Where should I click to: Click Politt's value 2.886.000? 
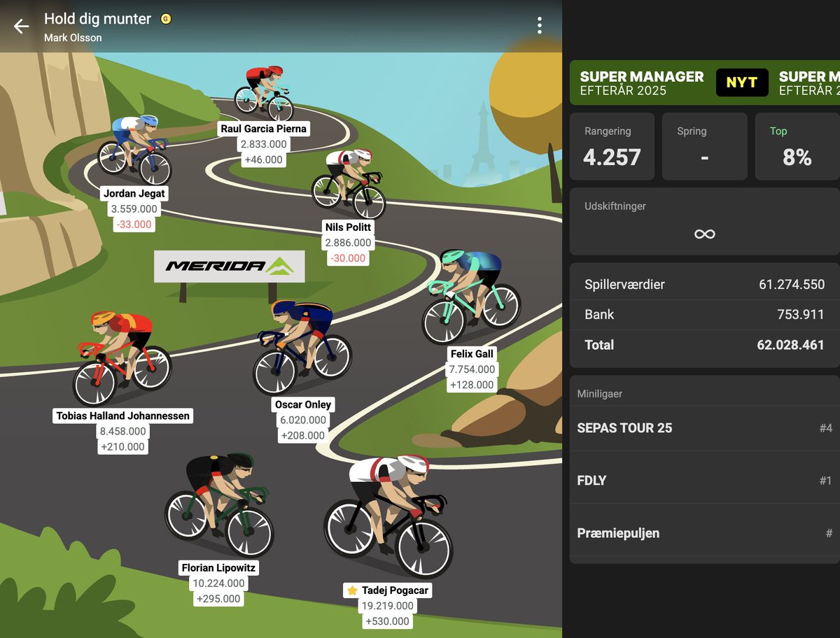click(349, 243)
